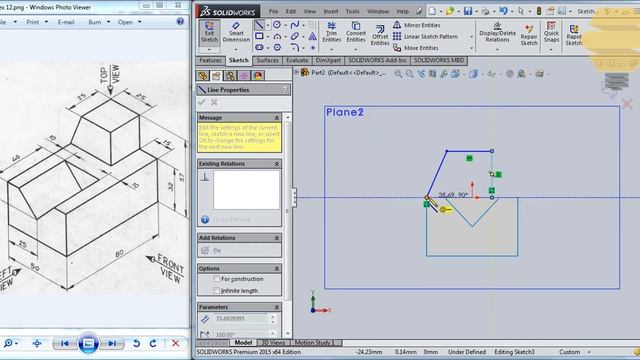Viewport: 640px width, 360px height.
Task: Open the Edit menu in SolidWorks
Action: [291, 11]
